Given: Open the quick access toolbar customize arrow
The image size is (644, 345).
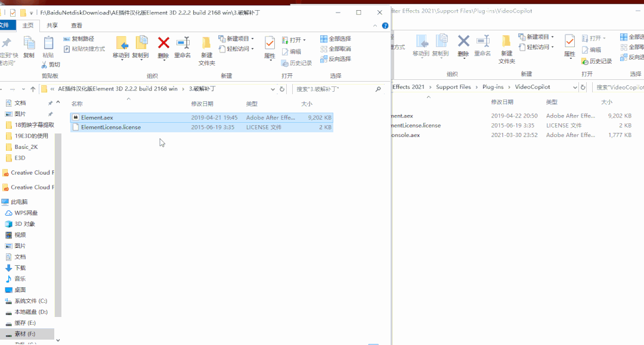Looking at the screenshot, I should [31, 13].
